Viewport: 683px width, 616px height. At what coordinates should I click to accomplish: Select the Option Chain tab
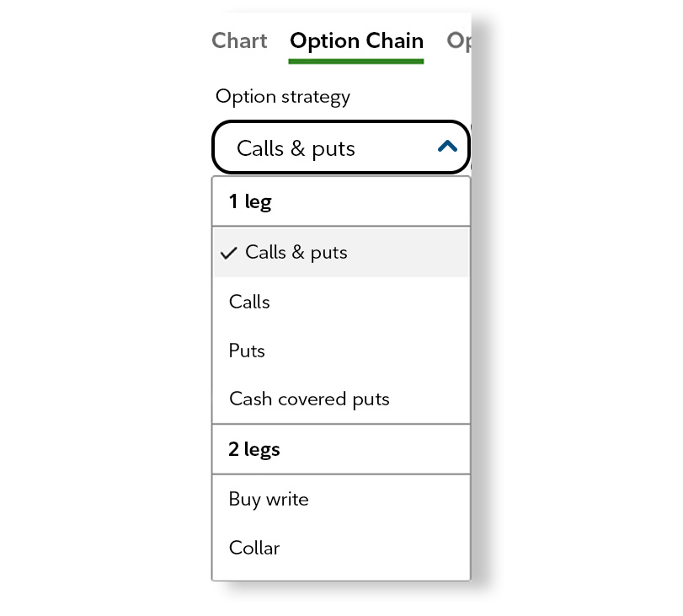356,40
